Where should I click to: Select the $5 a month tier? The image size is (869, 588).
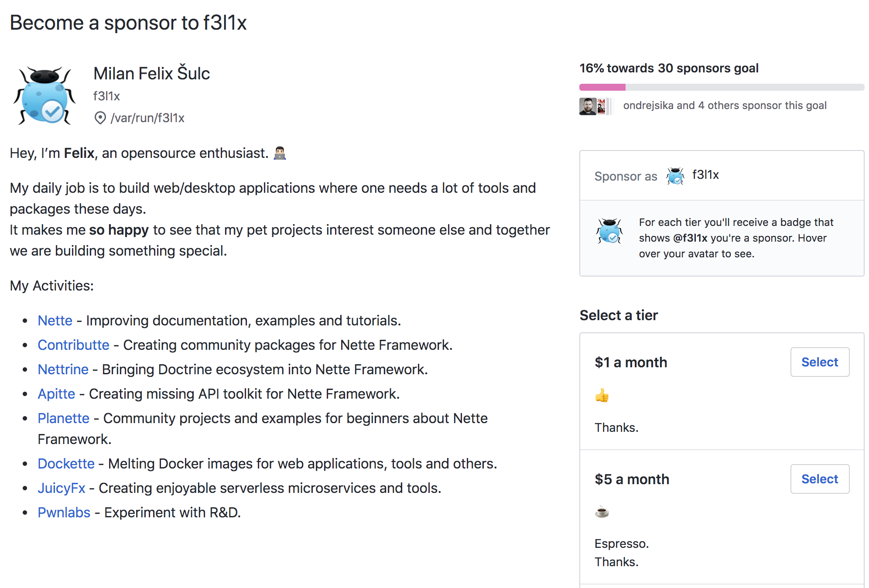point(819,479)
